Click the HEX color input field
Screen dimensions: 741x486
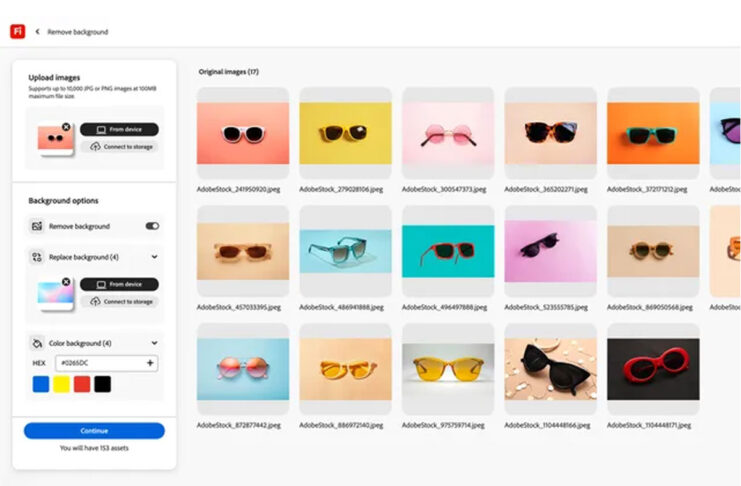(106, 363)
